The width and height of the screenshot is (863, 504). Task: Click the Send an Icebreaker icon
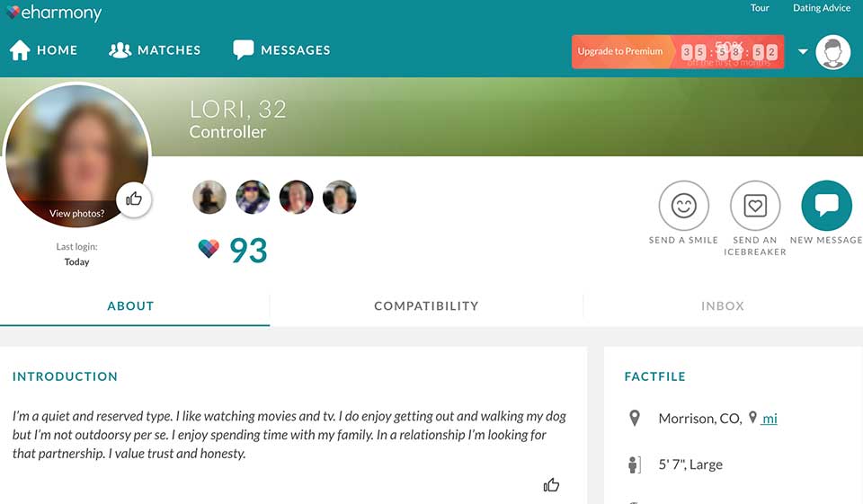click(754, 206)
